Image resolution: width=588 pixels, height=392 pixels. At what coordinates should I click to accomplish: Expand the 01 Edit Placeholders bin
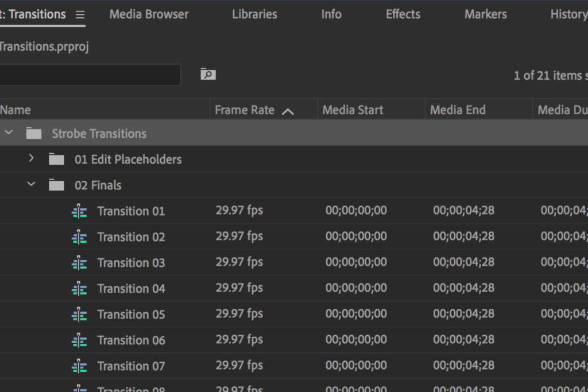(x=32, y=158)
